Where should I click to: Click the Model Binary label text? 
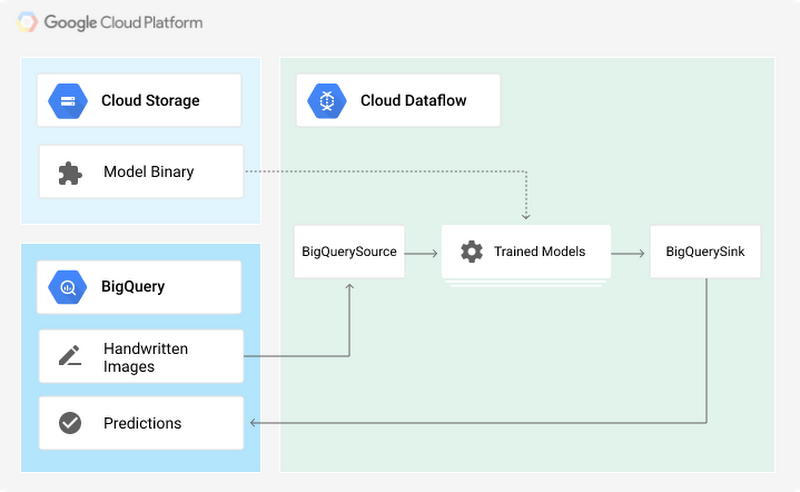[x=148, y=172]
